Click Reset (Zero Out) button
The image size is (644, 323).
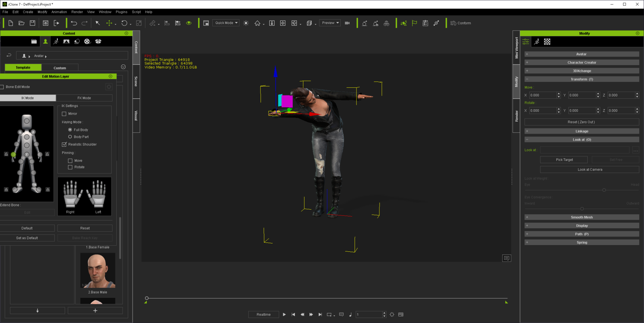tap(582, 122)
